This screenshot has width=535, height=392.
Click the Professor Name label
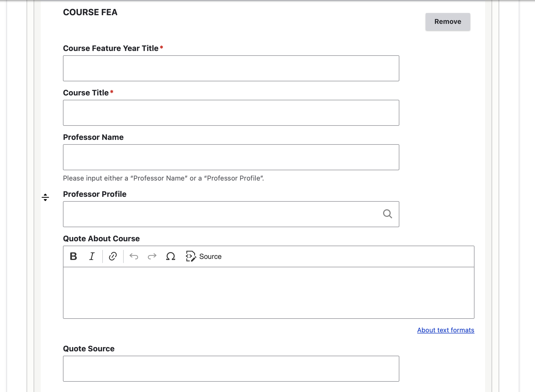click(x=93, y=137)
